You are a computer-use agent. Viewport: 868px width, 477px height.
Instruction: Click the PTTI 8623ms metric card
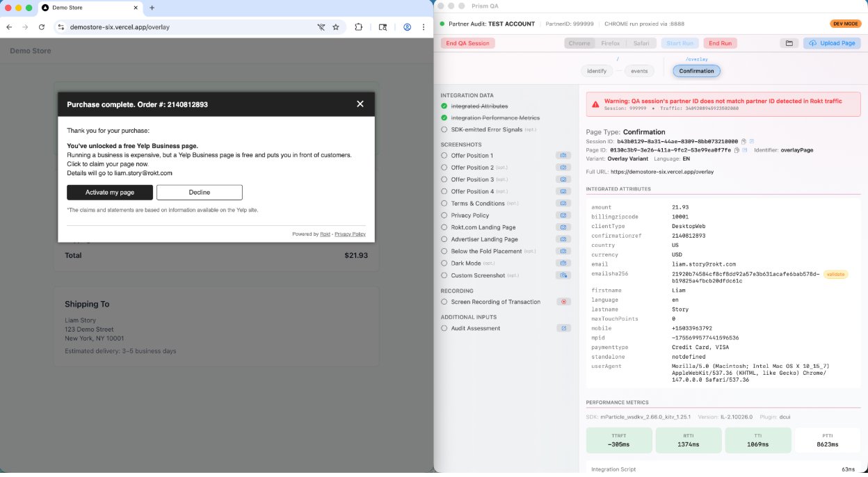(x=828, y=440)
